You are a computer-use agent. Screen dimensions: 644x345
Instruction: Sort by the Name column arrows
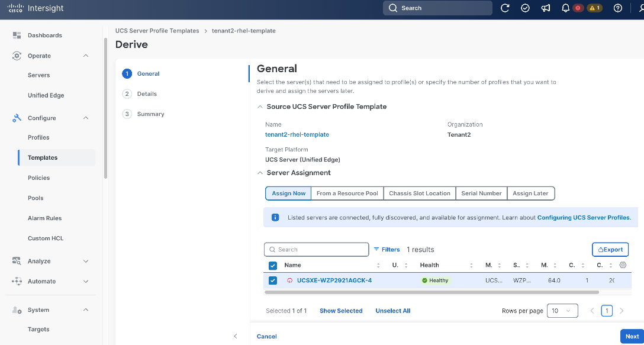[x=378, y=265]
